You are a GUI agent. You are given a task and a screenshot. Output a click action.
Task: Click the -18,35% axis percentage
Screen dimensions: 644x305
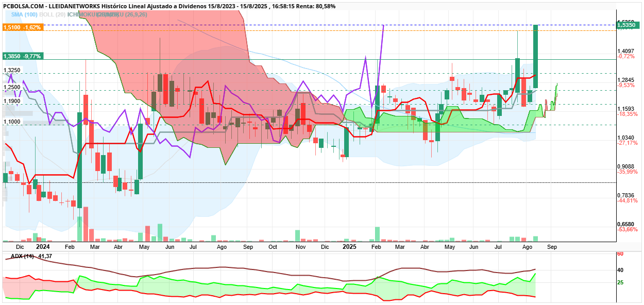click(626, 114)
